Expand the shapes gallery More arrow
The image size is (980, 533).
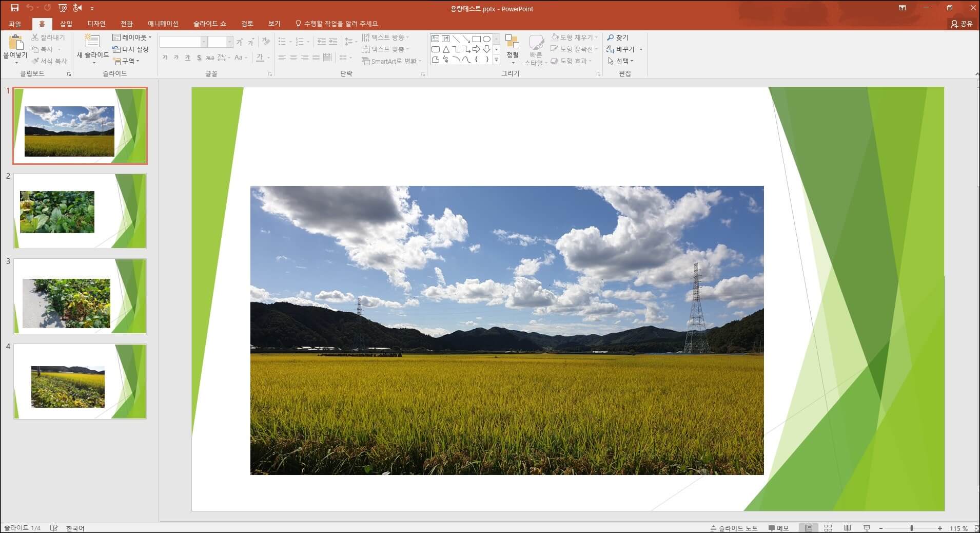[x=496, y=60]
